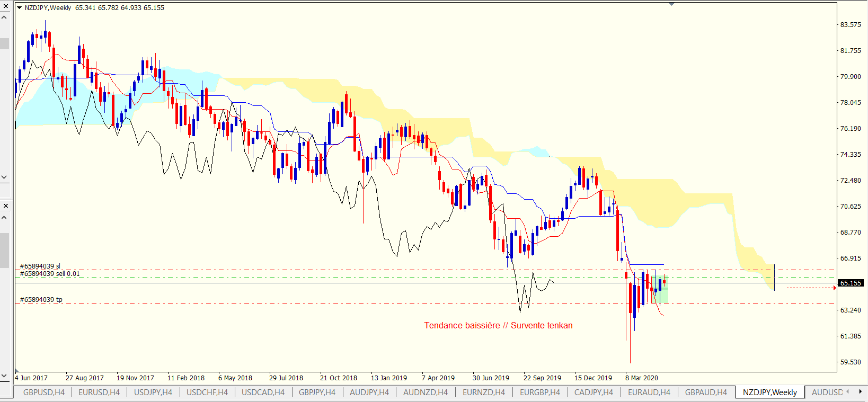Select the USDJPY,H4 chart tab
868x402 pixels.
(x=153, y=392)
